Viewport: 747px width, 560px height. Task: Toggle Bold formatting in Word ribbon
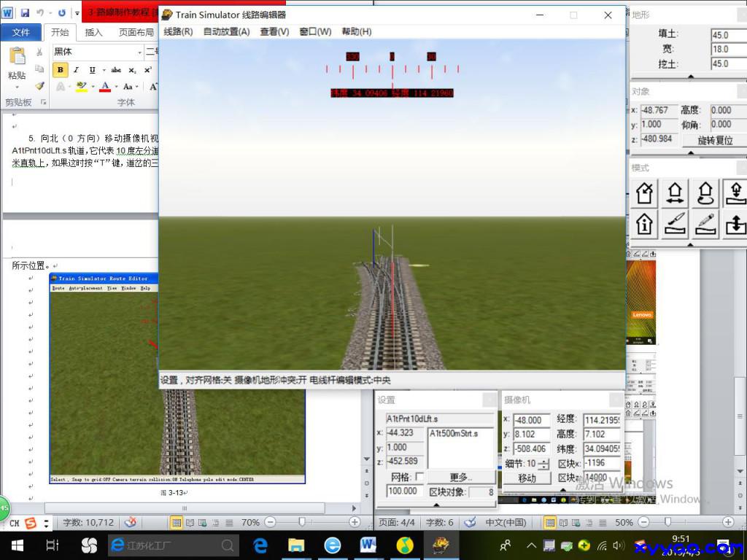tap(61, 70)
